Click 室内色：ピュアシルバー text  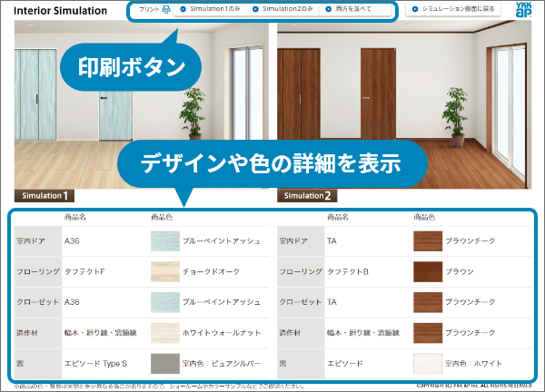(222, 364)
